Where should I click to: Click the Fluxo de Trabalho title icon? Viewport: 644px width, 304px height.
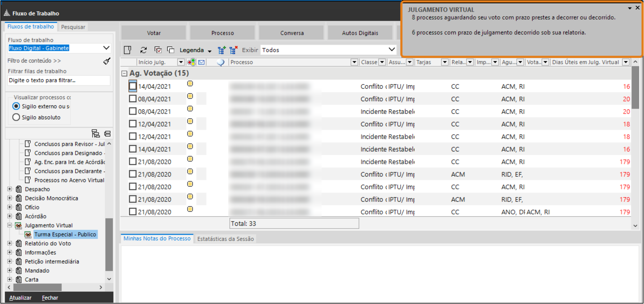[7, 13]
